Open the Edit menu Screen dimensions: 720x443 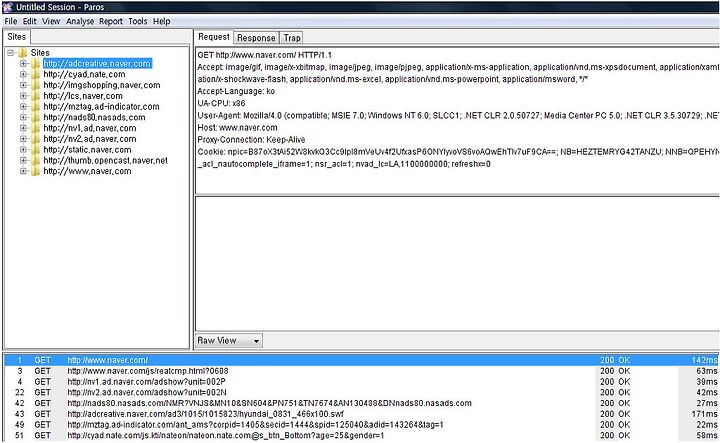point(29,21)
